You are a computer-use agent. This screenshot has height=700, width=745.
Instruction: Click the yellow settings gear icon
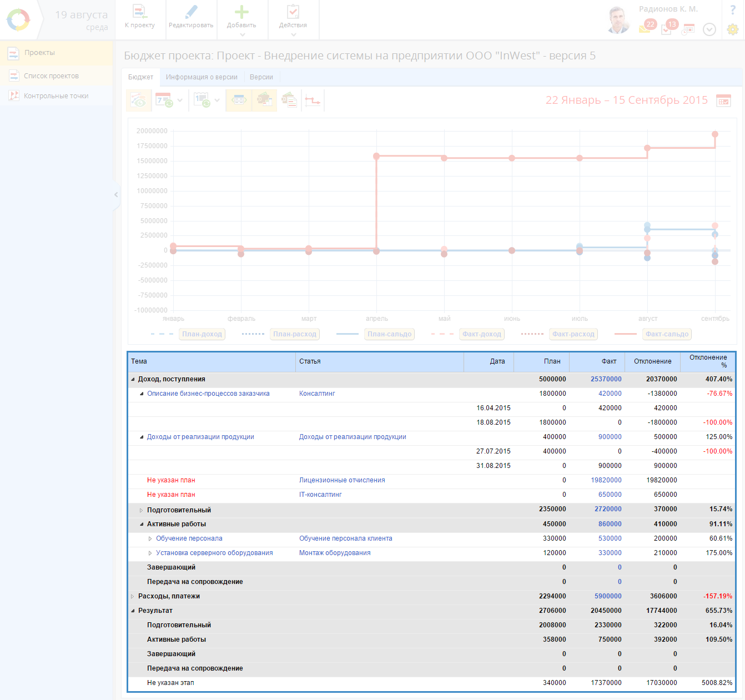pyautogui.click(x=732, y=29)
